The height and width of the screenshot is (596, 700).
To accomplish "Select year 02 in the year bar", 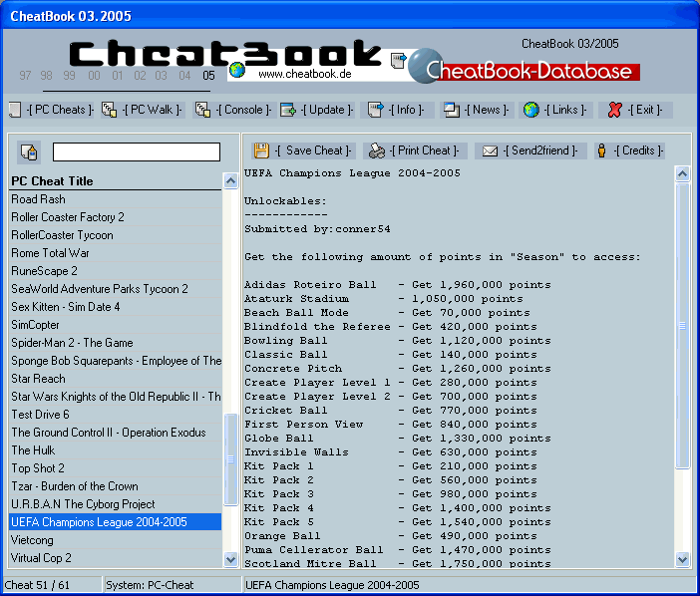I will (141, 76).
